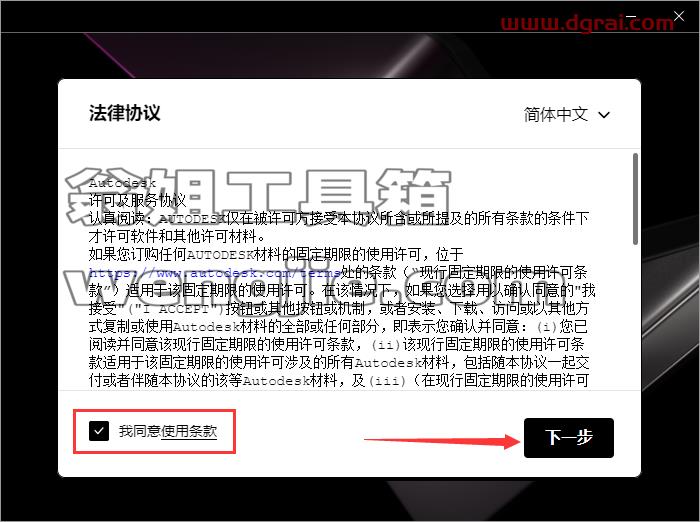Close the installer window with the X icon
The image size is (700, 522).
(x=679, y=16)
